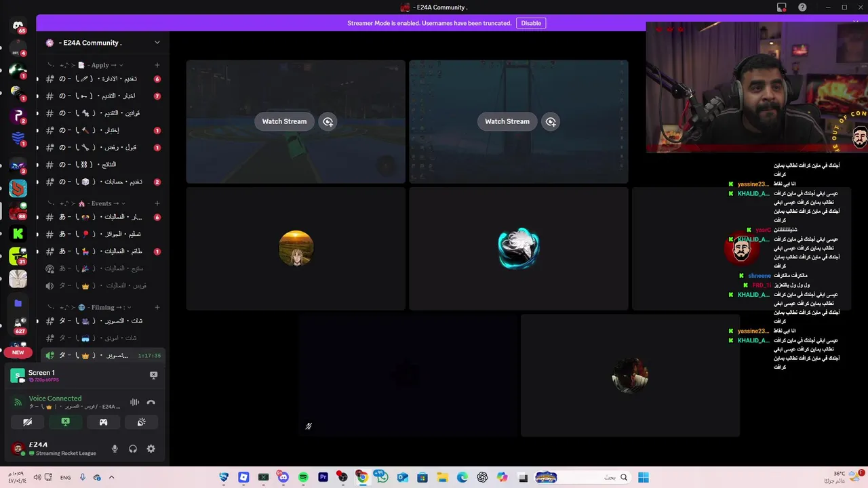Viewport: 868px width, 488px height.
Task: Click the taskbar search box
Action: (582, 477)
